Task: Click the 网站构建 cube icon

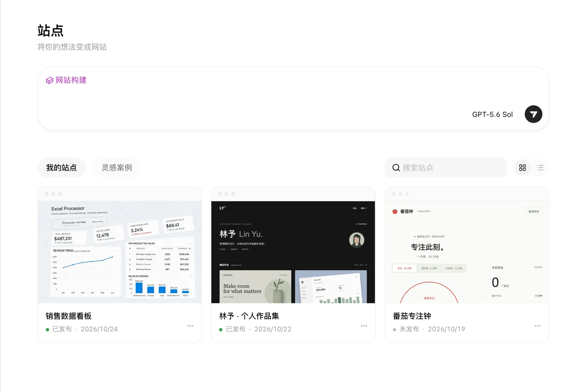Action: coord(50,80)
